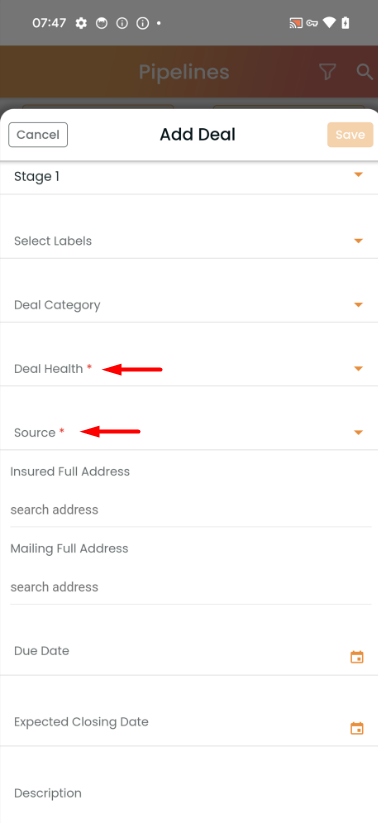Tap the cast icon in the status bar
The height and width of the screenshot is (823, 378).
tap(296, 23)
